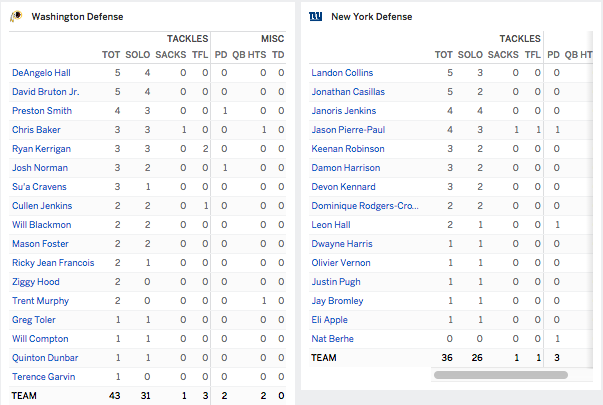View Eli Apple's player page
The width and height of the screenshot is (603, 405).
click(x=329, y=320)
